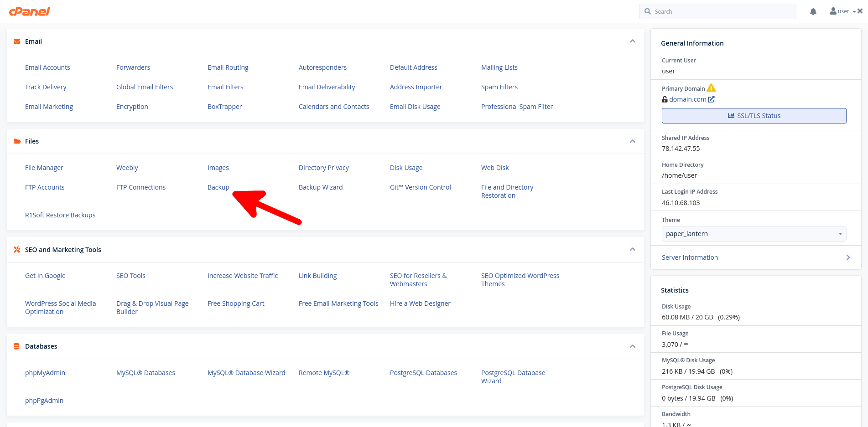Click the Email section envelope icon
The width and height of the screenshot is (868, 427).
tap(16, 41)
